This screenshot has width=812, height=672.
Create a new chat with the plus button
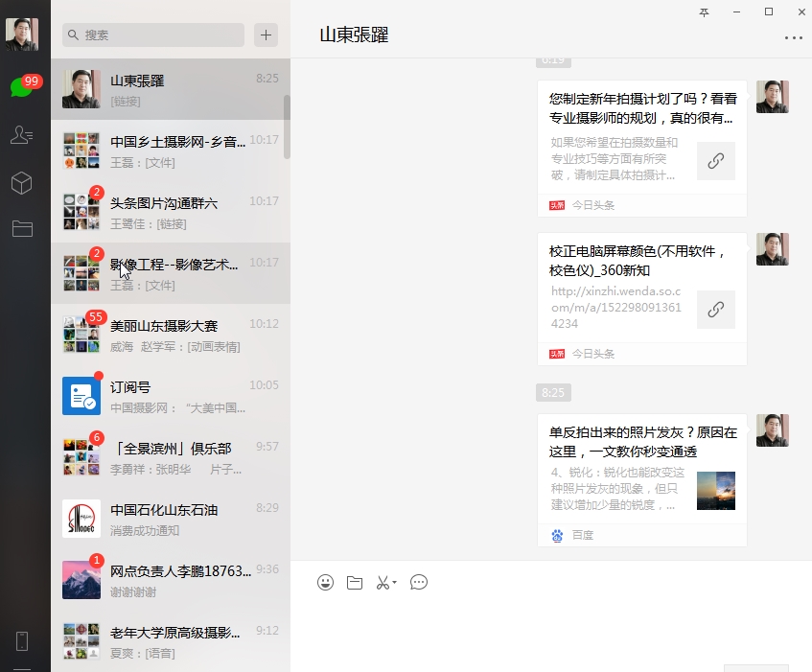pos(266,35)
